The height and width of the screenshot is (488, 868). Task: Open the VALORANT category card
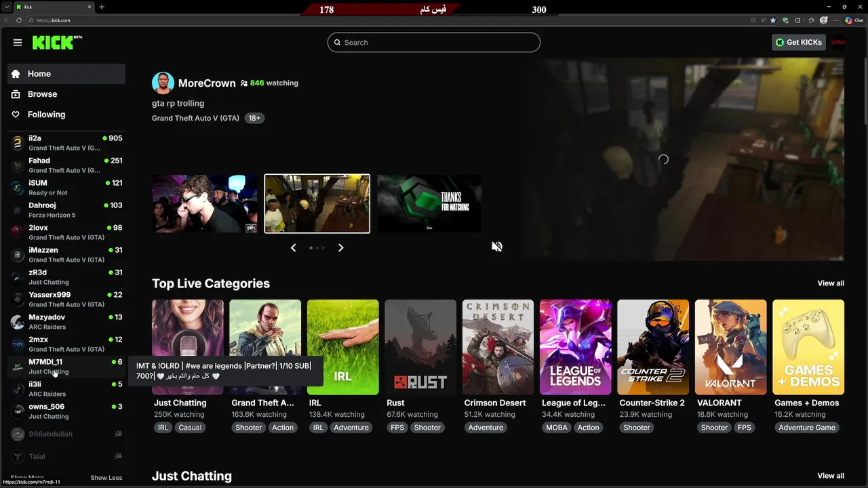(x=730, y=347)
